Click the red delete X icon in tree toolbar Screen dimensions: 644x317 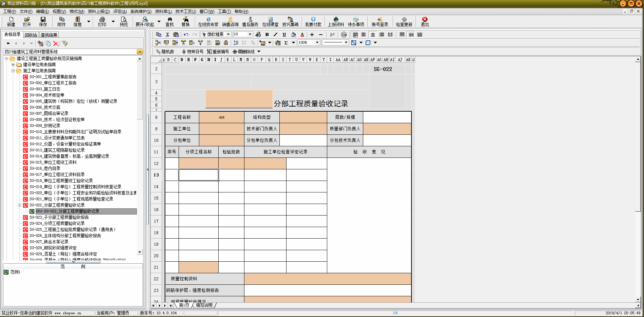[56, 43]
